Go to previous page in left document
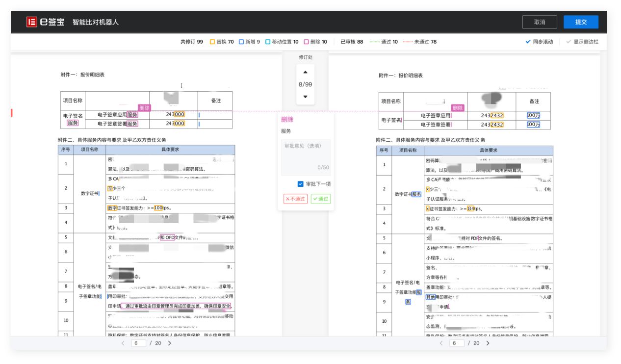Screen dimensions: 621x364 (x=123, y=343)
